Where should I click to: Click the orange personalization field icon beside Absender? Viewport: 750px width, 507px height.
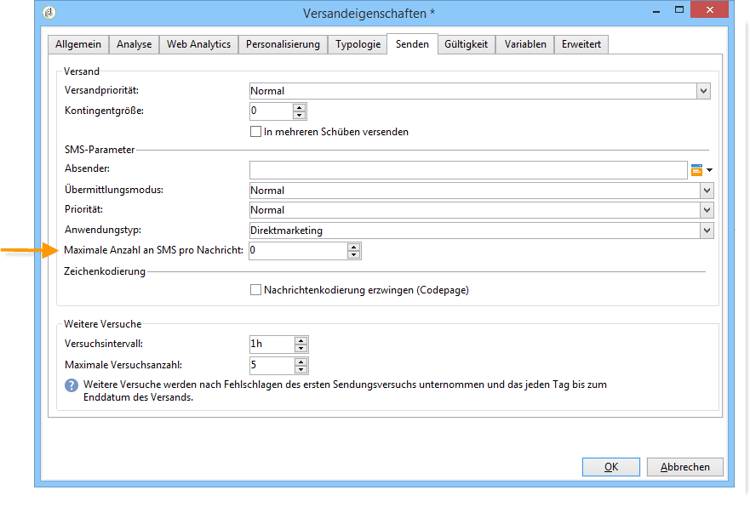coord(696,170)
